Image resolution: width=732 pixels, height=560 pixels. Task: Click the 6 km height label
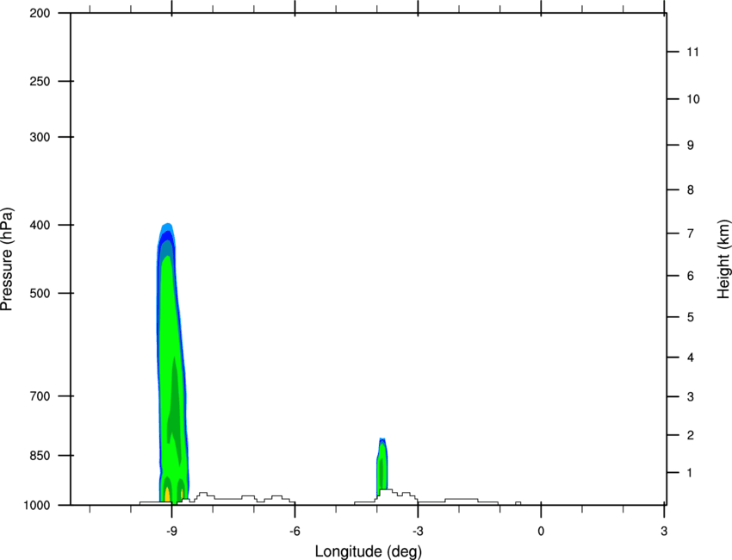click(691, 276)
